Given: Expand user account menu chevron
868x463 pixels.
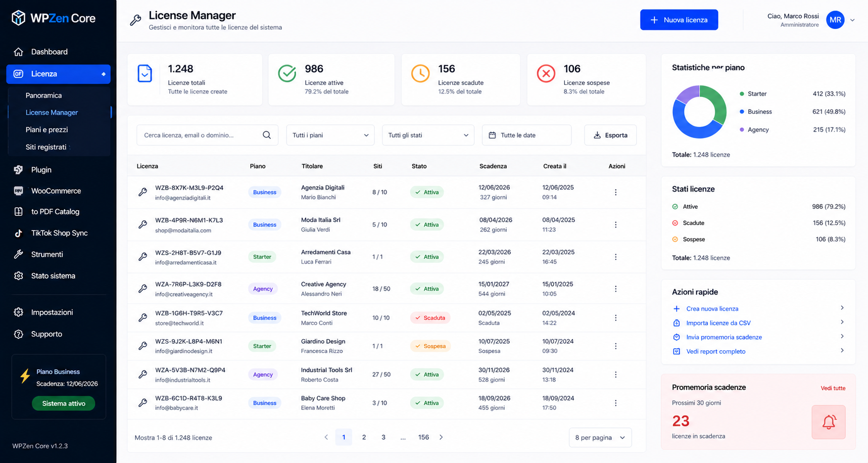Looking at the screenshot, I should point(852,20).
